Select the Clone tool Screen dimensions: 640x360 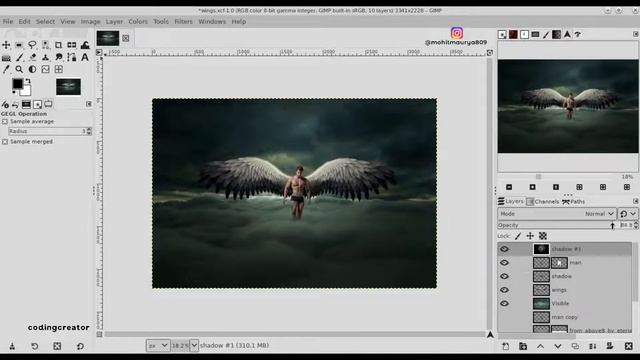point(45,58)
